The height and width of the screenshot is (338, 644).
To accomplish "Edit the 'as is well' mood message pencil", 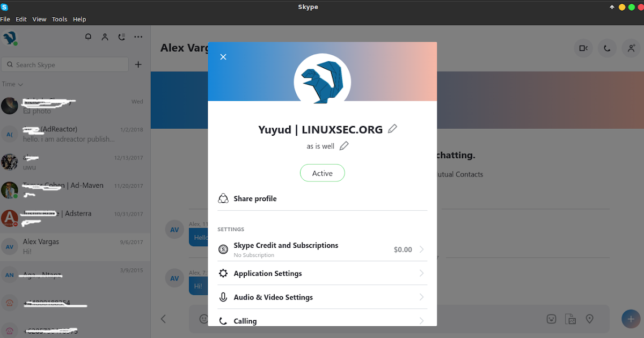I will [344, 146].
